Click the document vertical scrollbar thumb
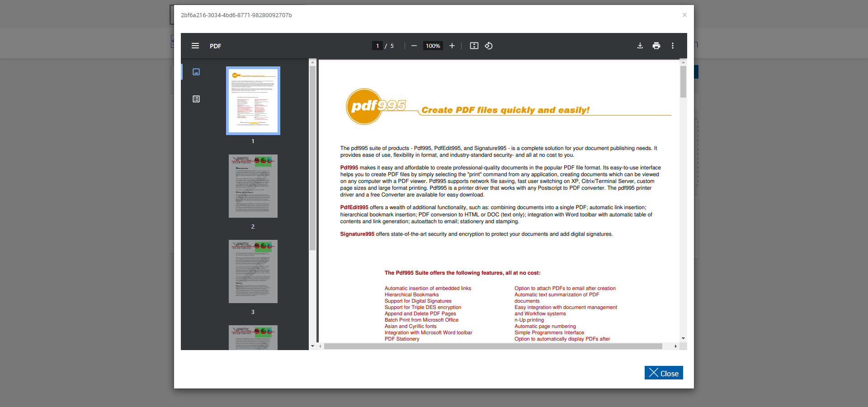 (683, 82)
